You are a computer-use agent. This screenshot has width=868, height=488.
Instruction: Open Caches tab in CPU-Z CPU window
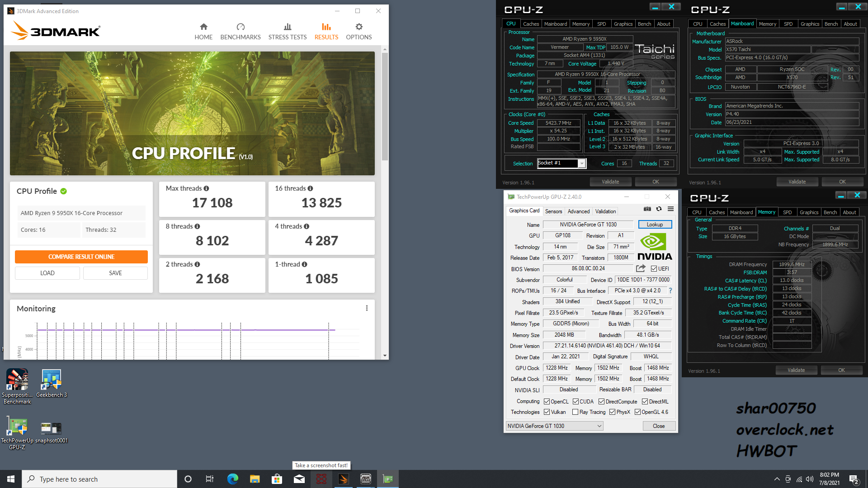pyautogui.click(x=531, y=24)
